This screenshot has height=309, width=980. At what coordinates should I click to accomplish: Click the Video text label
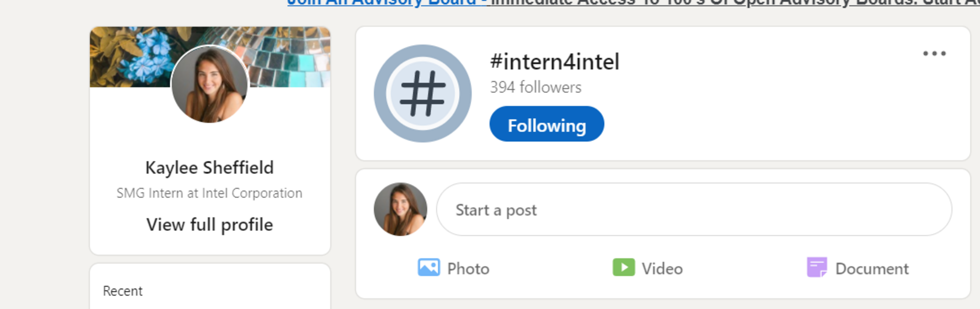(662, 269)
